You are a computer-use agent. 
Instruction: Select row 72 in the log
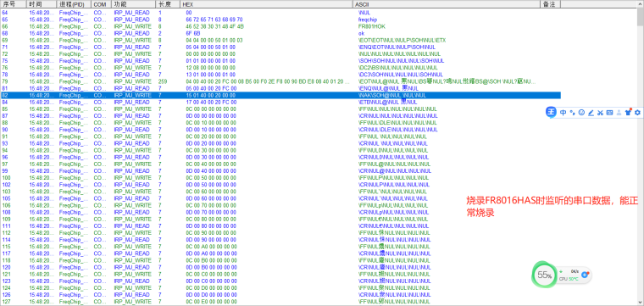(280, 53)
